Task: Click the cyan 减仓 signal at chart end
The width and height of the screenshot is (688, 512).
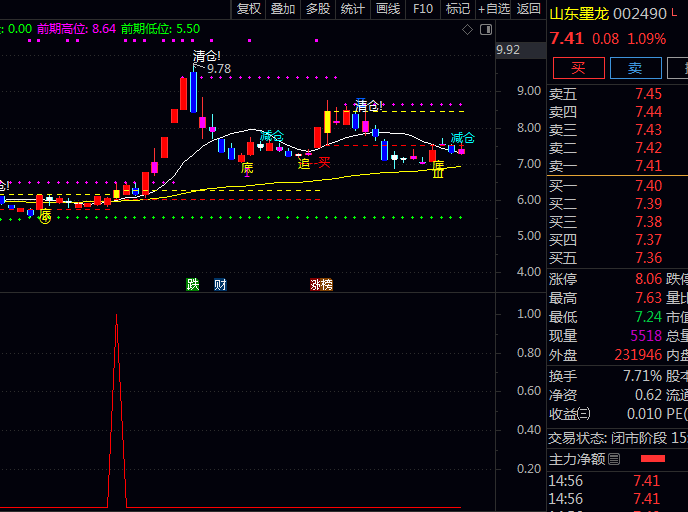Action: pyautogui.click(x=462, y=138)
